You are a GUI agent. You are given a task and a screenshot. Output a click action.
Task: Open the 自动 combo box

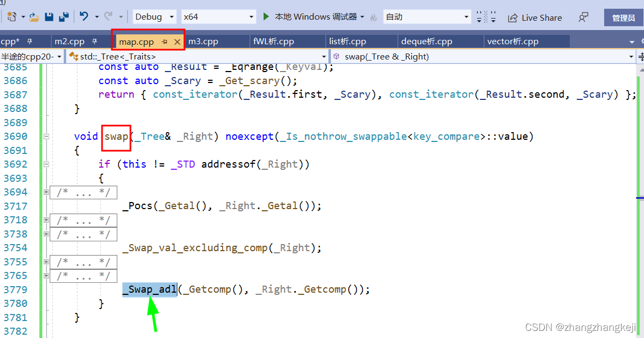click(x=427, y=17)
